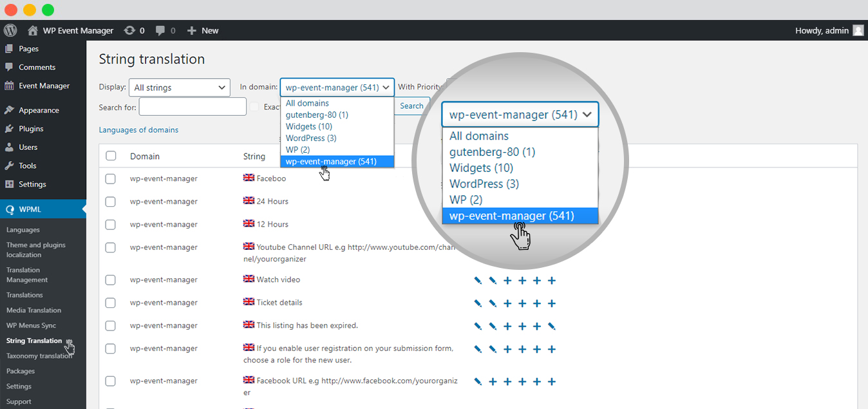Check the 24 Hours row checkbox

[x=111, y=202]
